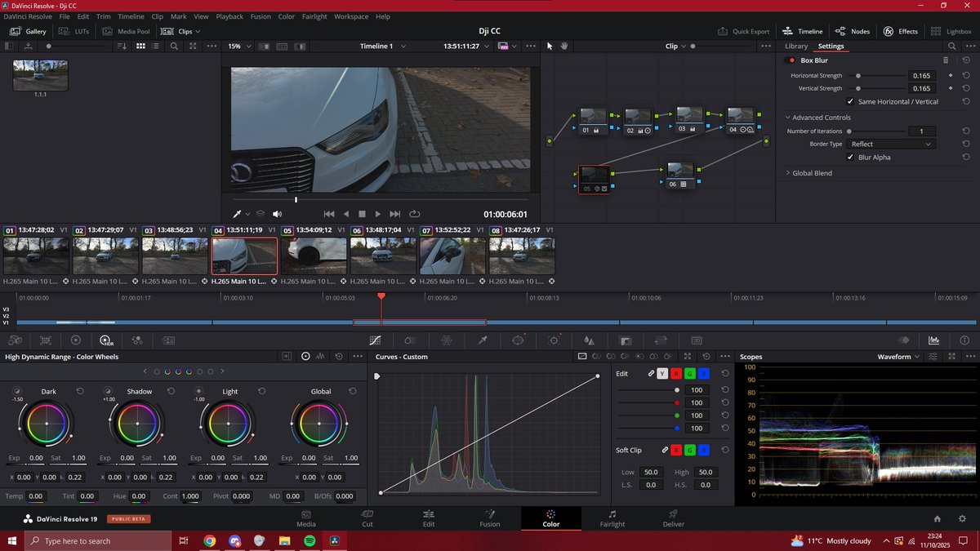This screenshot has height=551, width=980.
Task: Mute audio with the speaker icon
Action: pyautogui.click(x=277, y=214)
